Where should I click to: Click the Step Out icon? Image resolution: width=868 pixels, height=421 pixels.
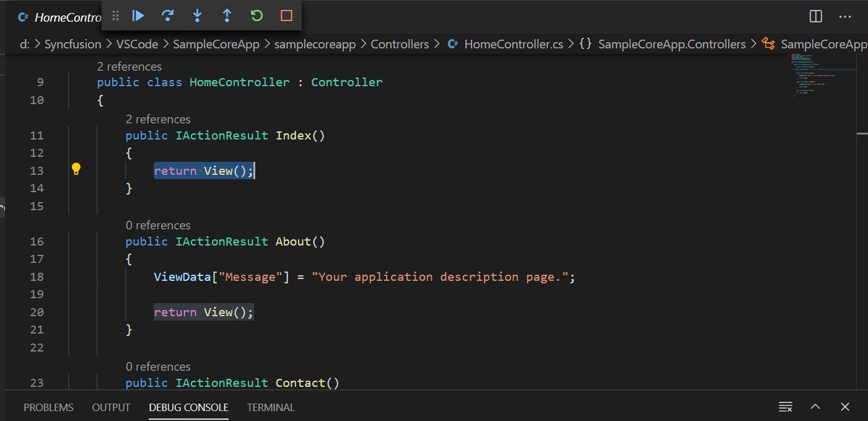pos(227,16)
